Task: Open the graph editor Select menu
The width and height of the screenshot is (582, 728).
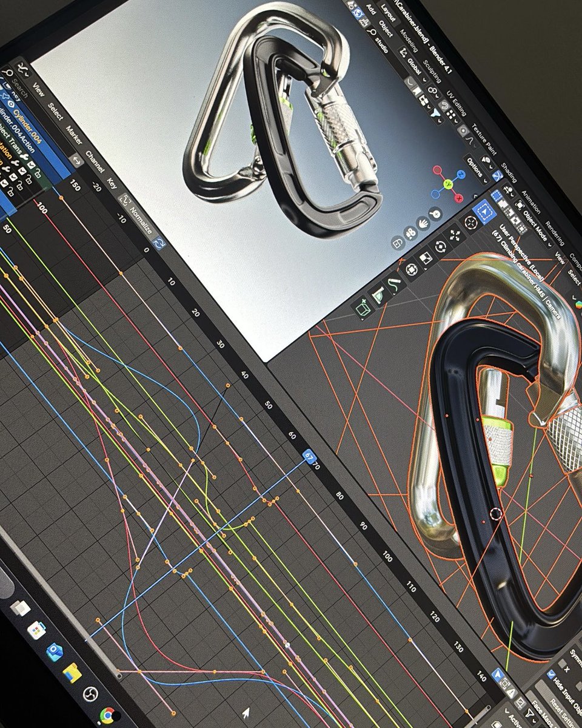Action: click(55, 112)
